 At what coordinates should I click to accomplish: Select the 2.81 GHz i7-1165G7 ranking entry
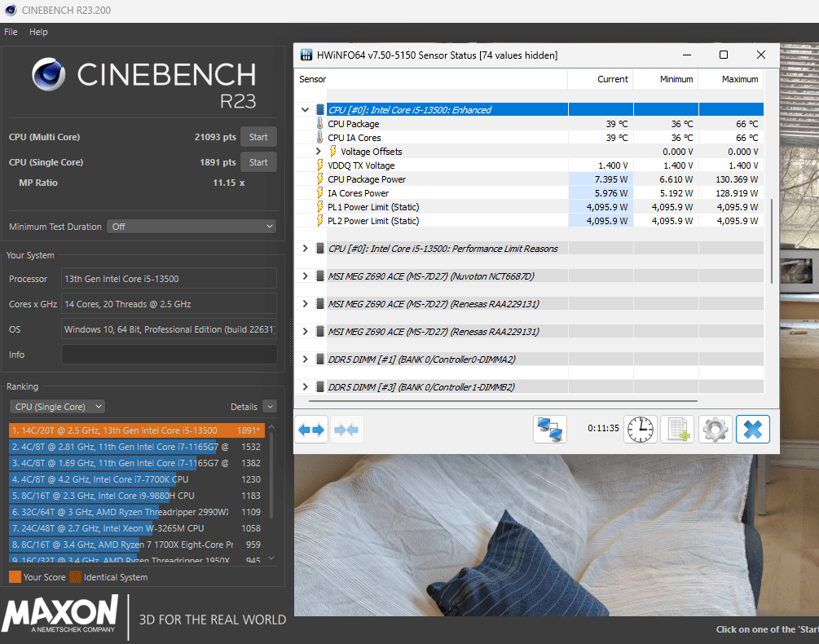(x=137, y=447)
